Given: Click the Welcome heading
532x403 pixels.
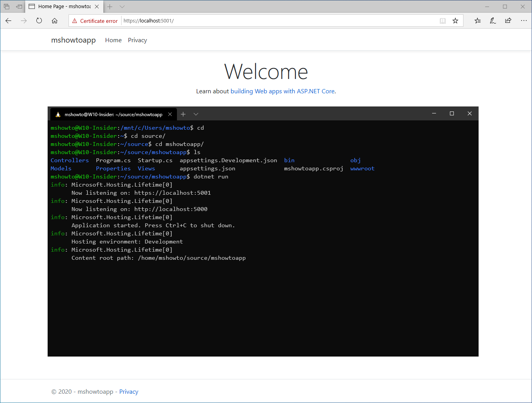Looking at the screenshot, I should pos(266,72).
